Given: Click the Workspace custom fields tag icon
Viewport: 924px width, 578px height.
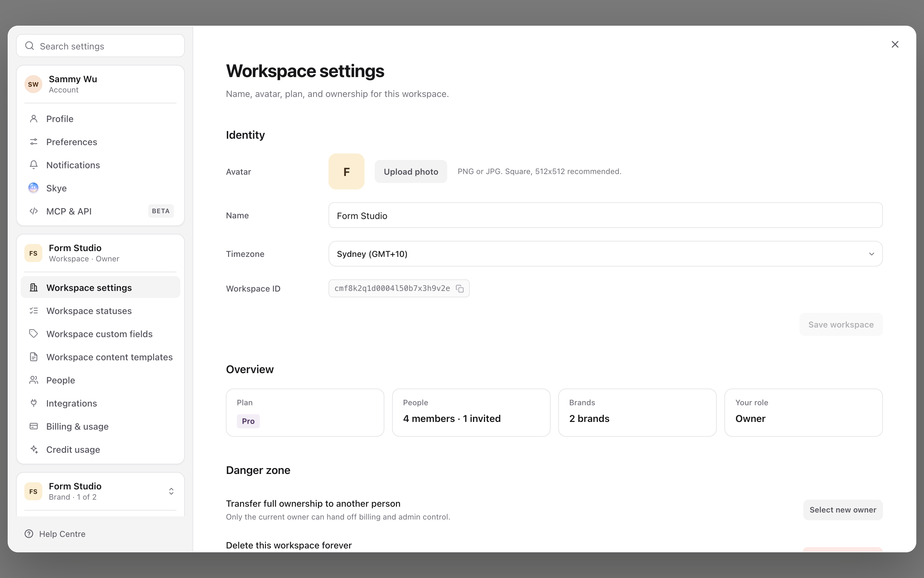Looking at the screenshot, I should (x=34, y=334).
